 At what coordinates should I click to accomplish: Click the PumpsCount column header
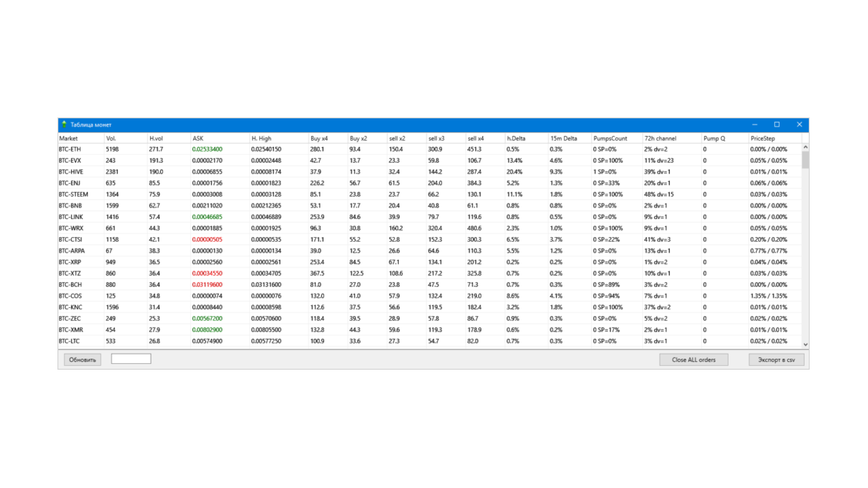tap(610, 138)
